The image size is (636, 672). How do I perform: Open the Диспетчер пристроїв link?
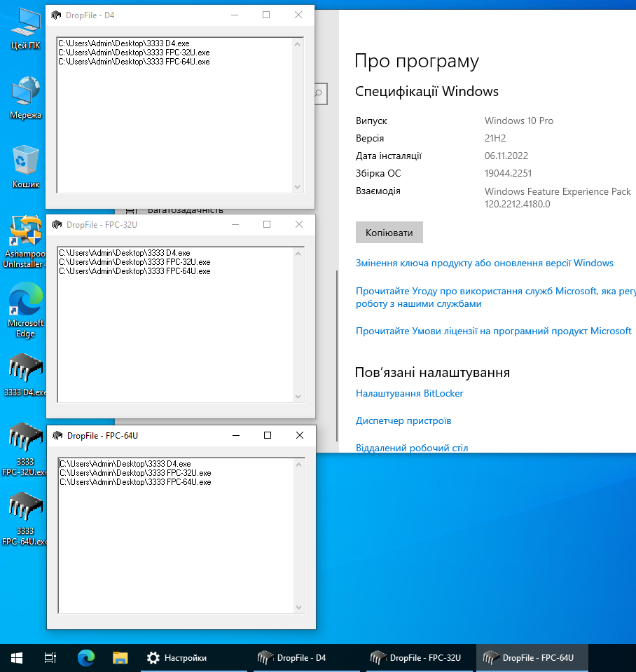point(403,420)
